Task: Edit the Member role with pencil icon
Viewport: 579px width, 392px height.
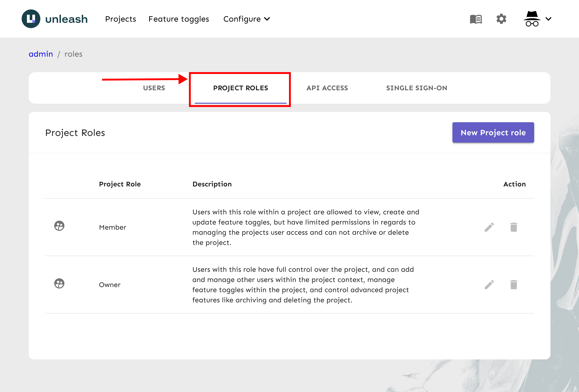Action: coord(489,227)
